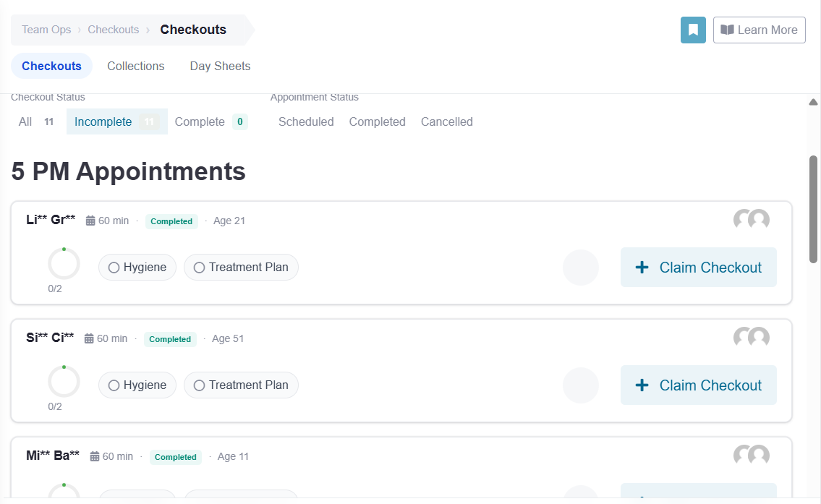
Task: Click the calendar icon beside Li** Gr** duration
Action: (x=90, y=221)
